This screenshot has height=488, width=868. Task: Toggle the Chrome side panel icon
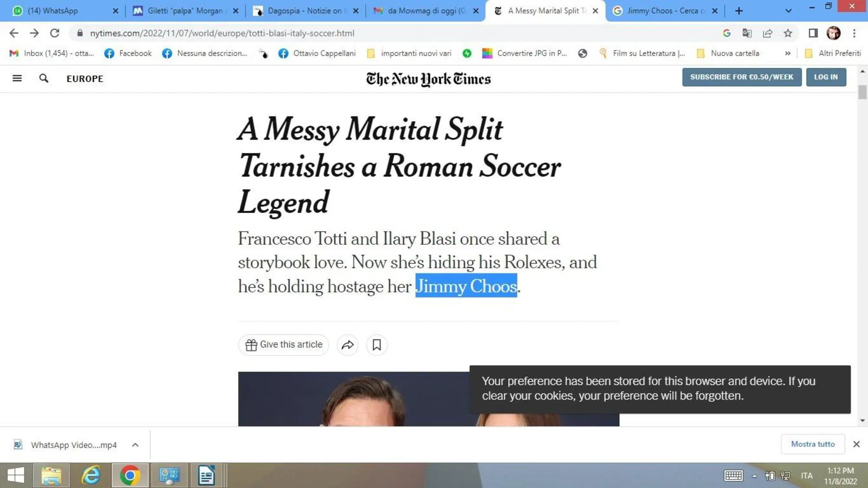813,33
